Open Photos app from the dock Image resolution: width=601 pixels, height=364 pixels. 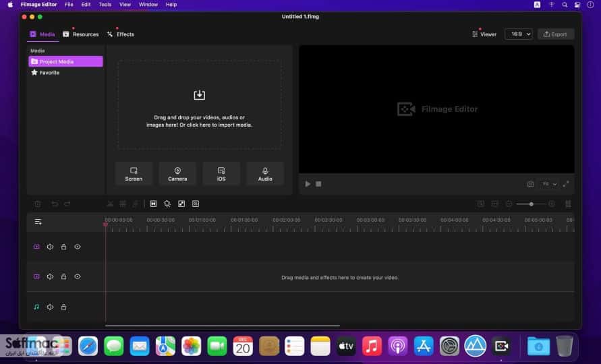tap(192, 346)
